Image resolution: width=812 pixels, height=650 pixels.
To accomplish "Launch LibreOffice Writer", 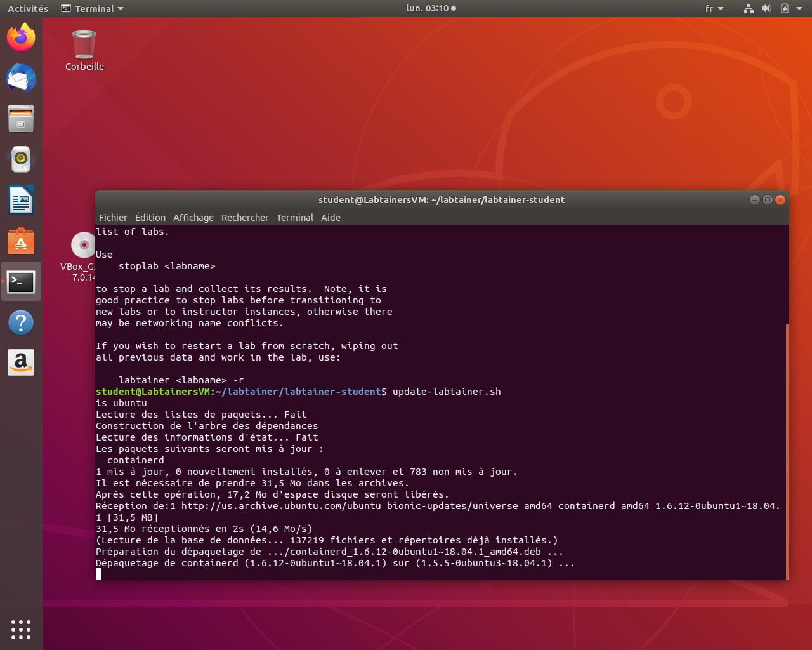I will 21,201.
